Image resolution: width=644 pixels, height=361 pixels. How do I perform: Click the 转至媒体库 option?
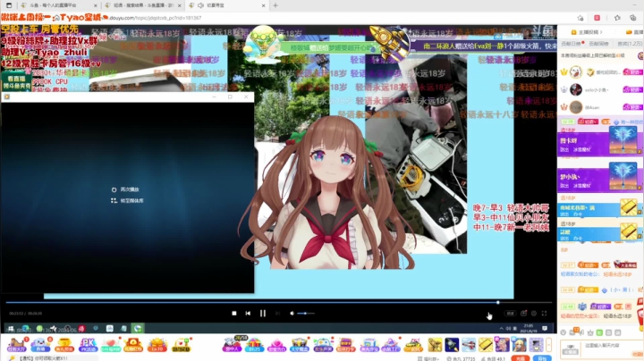tap(127, 200)
